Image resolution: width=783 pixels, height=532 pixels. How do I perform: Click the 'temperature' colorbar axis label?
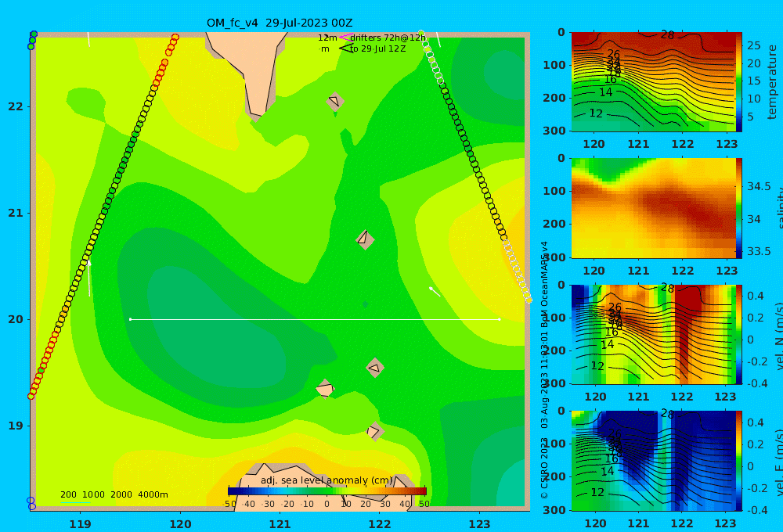coord(772,82)
